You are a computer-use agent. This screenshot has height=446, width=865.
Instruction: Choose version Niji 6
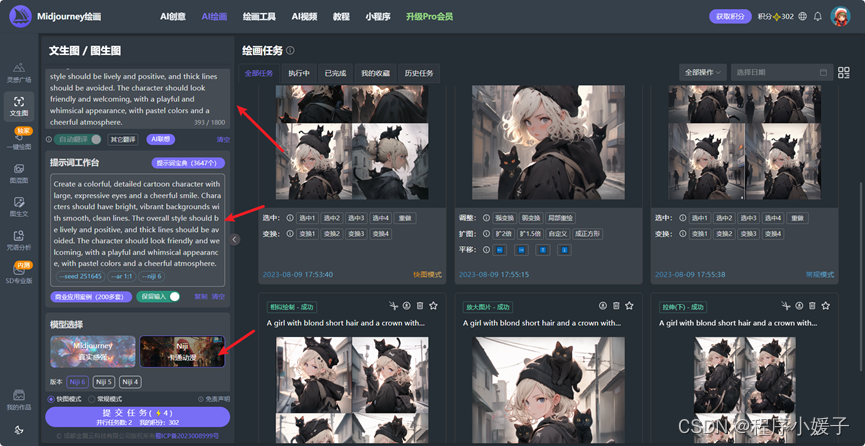point(78,381)
